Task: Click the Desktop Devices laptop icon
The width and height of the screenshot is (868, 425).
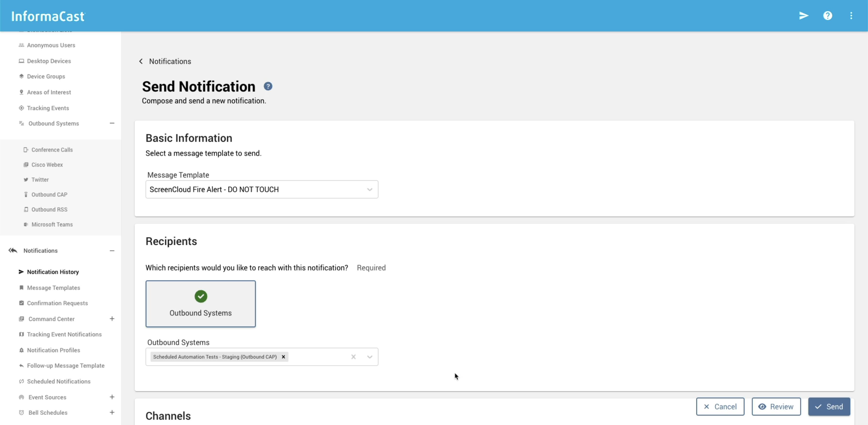Action: click(21, 61)
